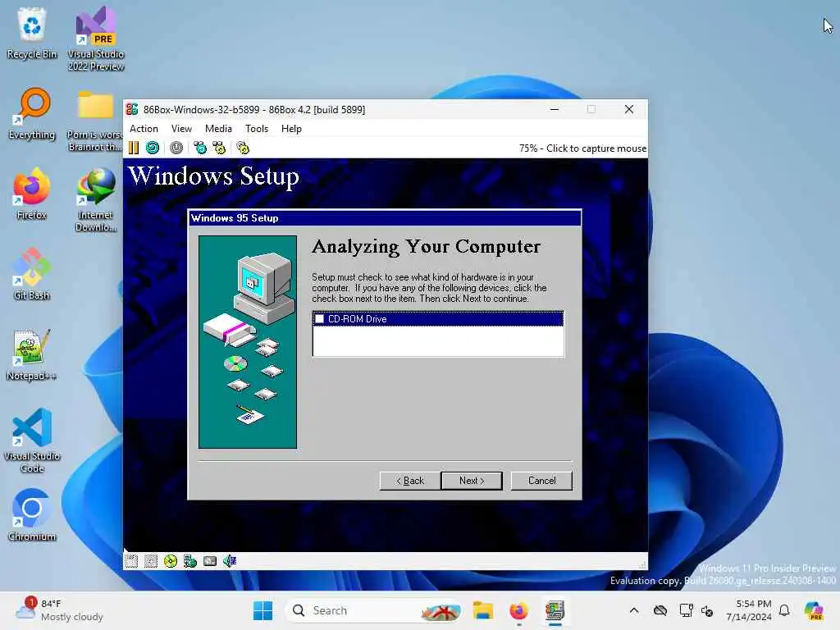
Task: Click Next in Windows 95 Setup
Action: [x=472, y=481]
